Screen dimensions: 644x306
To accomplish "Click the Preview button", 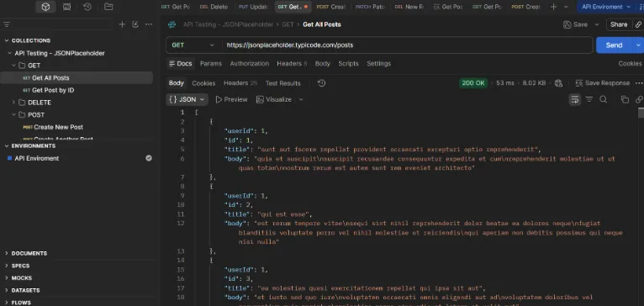I will click(232, 99).
